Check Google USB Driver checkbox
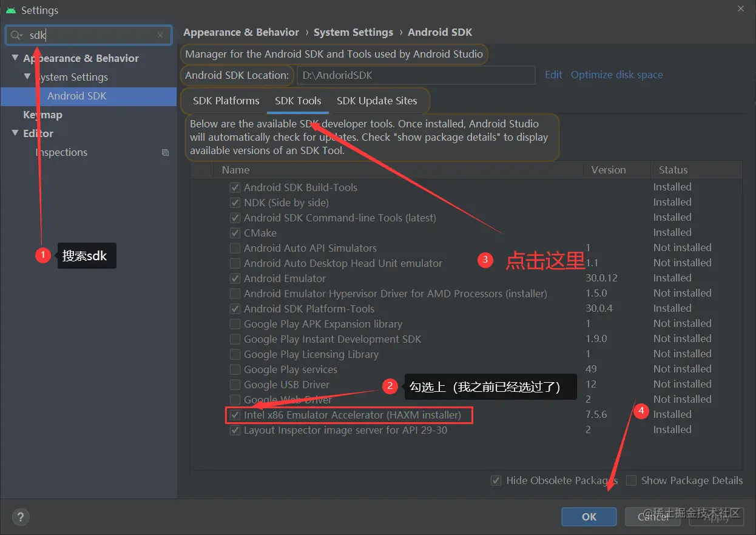Image resolution: width=756 pixels, height=535 pixels. coord(235,385)
